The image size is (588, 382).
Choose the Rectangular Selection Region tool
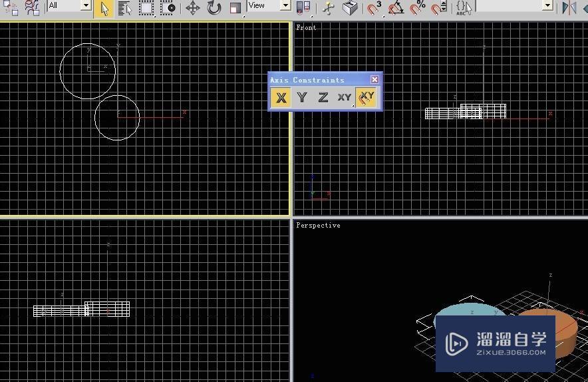tap(146, 8)
